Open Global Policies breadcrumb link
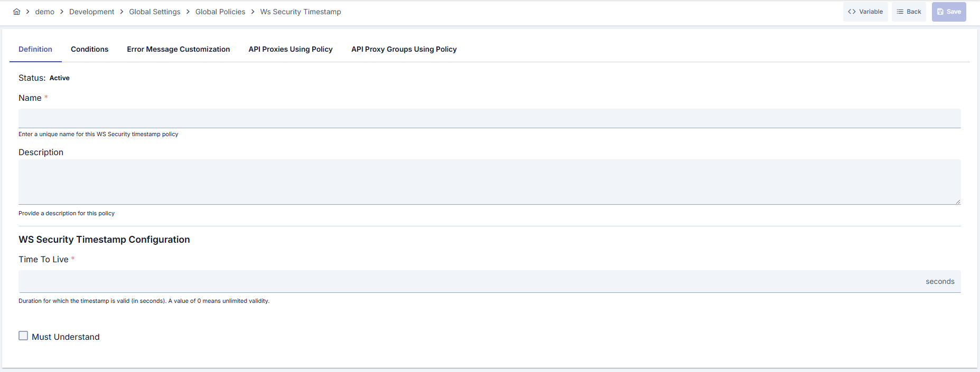980x372 pixels. pyautogui.click(x=220, y=12)
